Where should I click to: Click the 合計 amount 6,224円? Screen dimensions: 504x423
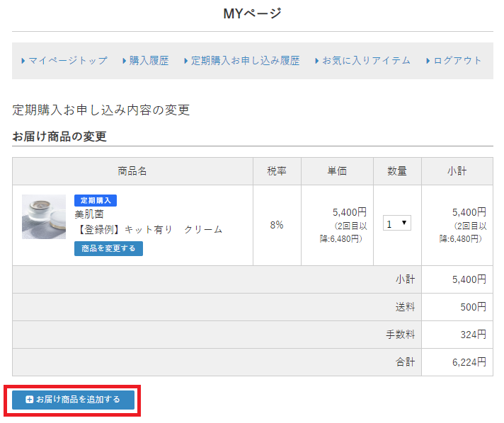coord(469,362)
